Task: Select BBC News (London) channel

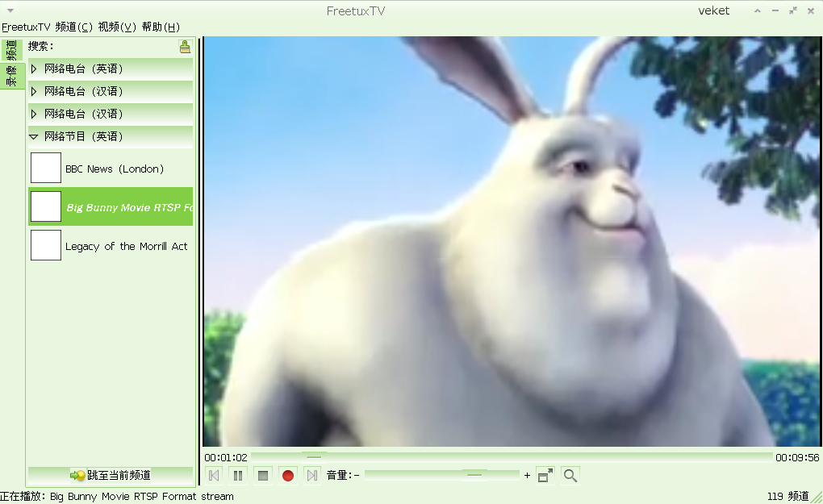Action: coord(111,169)
